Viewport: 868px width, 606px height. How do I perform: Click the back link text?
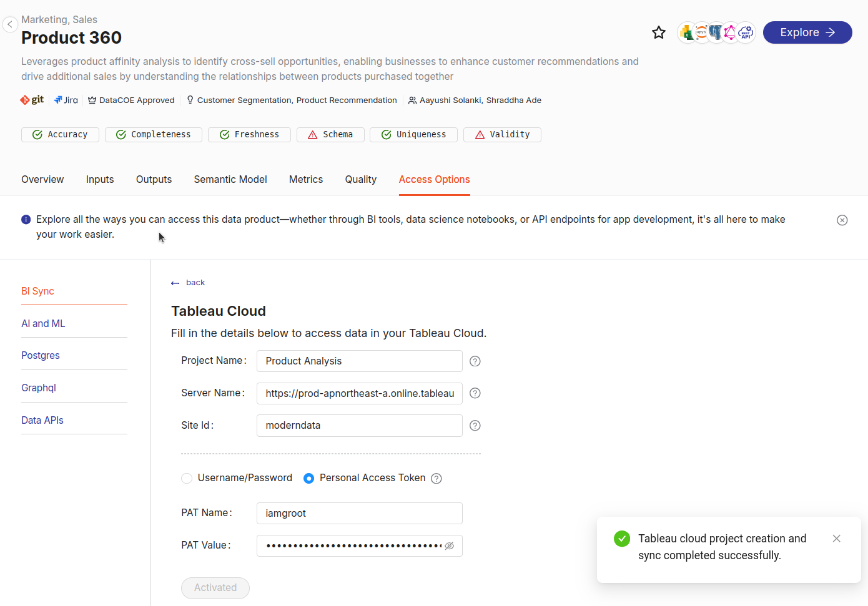195,283
